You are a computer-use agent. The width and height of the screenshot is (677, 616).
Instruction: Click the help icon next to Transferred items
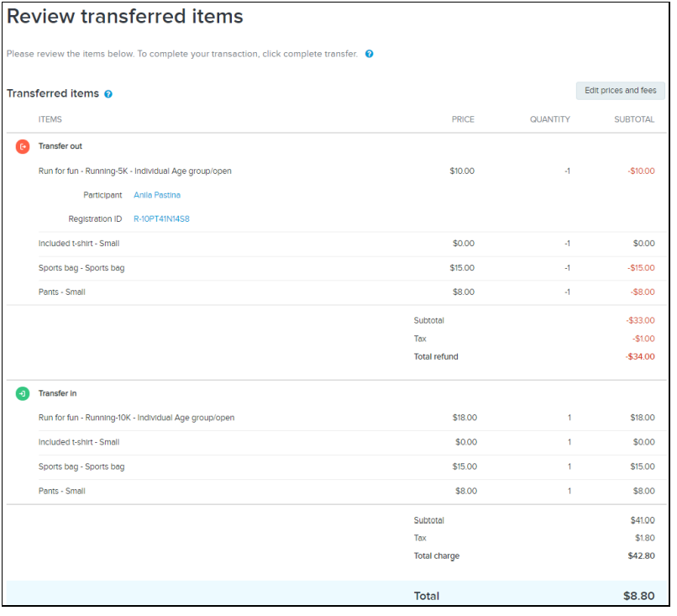pos(108,94)
